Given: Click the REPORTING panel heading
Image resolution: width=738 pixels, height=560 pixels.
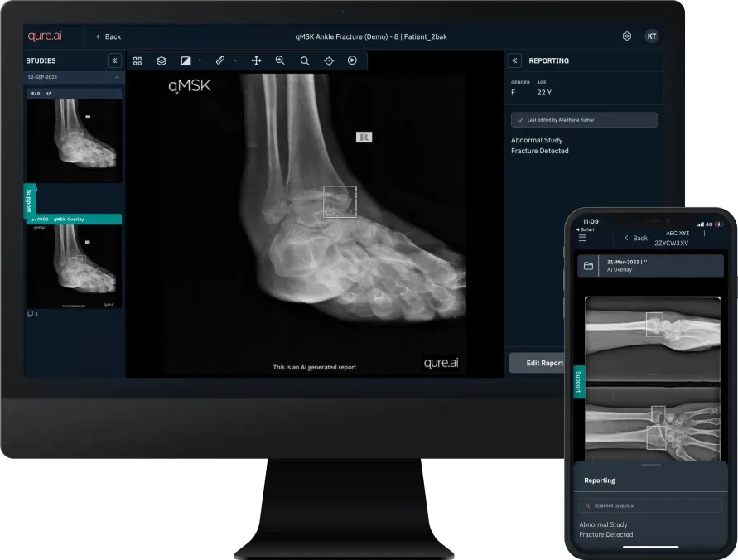Looking at the screenshot, I should point(549,60).
